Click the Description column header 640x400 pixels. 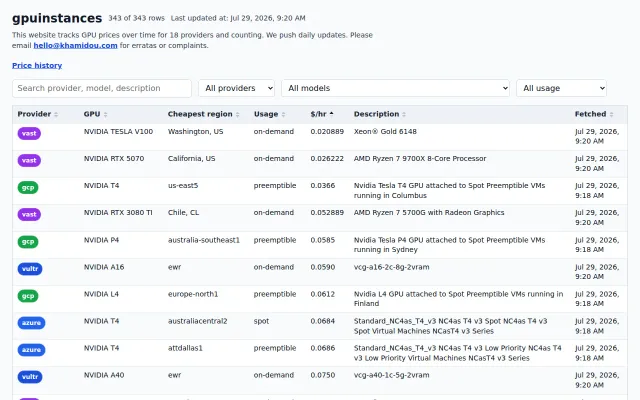pos(376,114)
